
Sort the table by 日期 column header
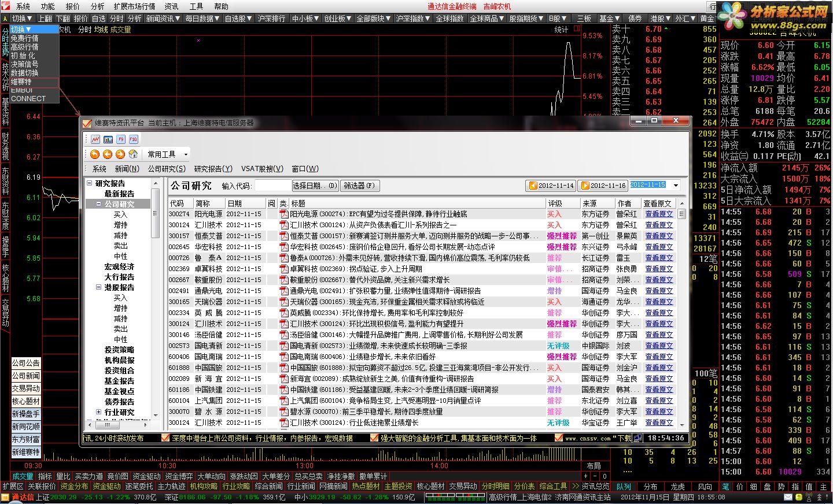coord(245,203)
